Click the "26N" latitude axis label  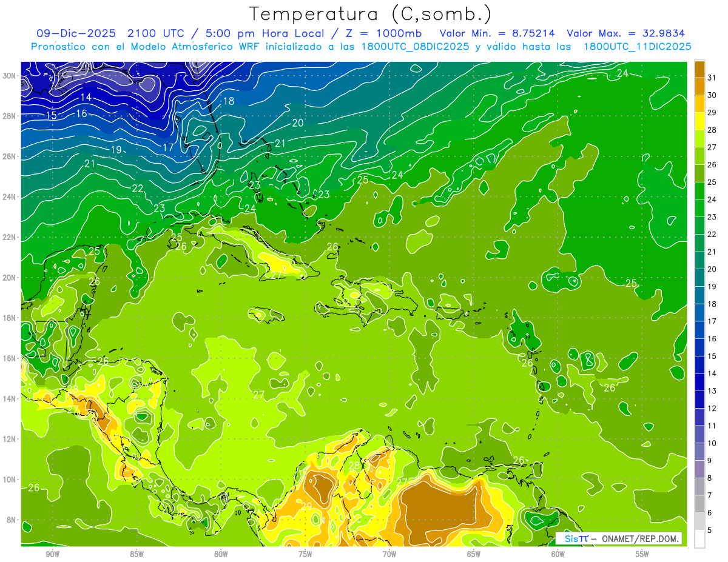[9, 156]
